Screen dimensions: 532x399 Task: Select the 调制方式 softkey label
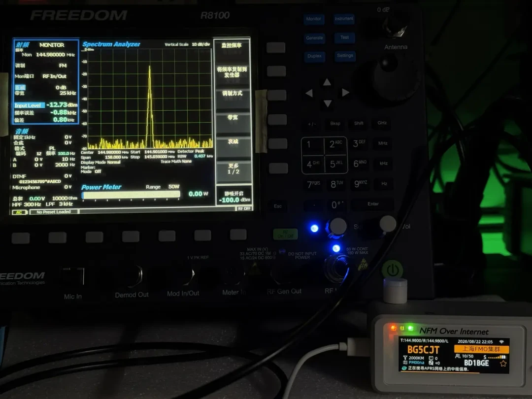click(x=233, y=93)
